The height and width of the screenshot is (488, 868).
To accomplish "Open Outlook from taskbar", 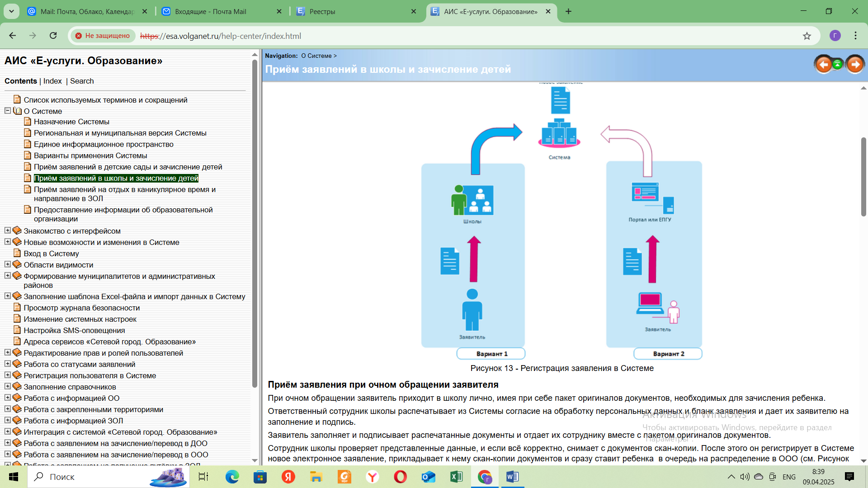I will [428, 477].
